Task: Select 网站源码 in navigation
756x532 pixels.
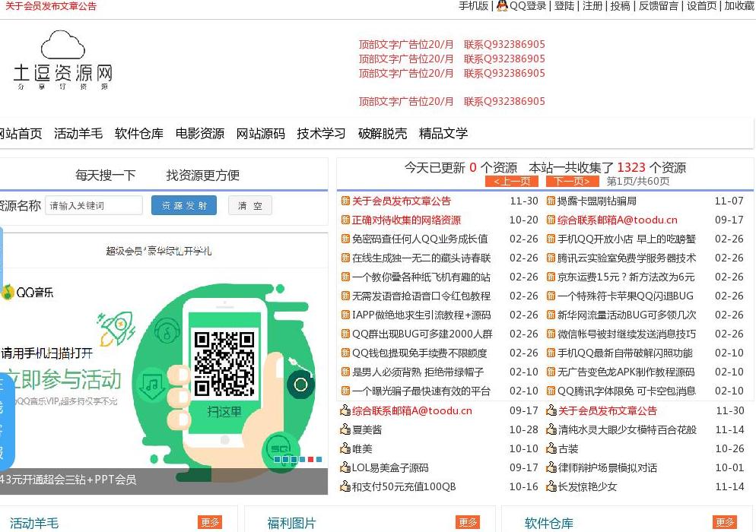Action: (x=260, y=134)
